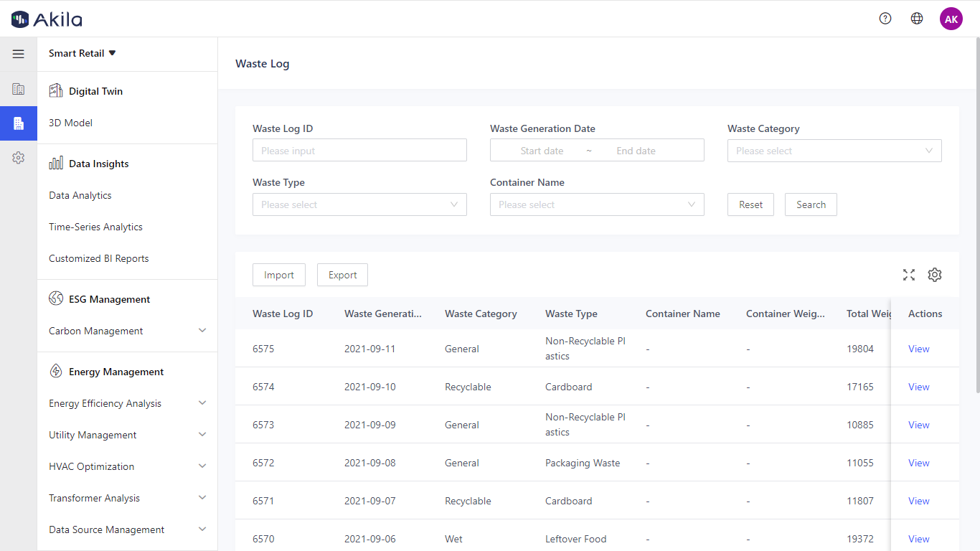Image resolution: width=980 pixels, height=551 pixels.
Task: Select the top building icon in left rail
Action: click(x=19, y=89)
